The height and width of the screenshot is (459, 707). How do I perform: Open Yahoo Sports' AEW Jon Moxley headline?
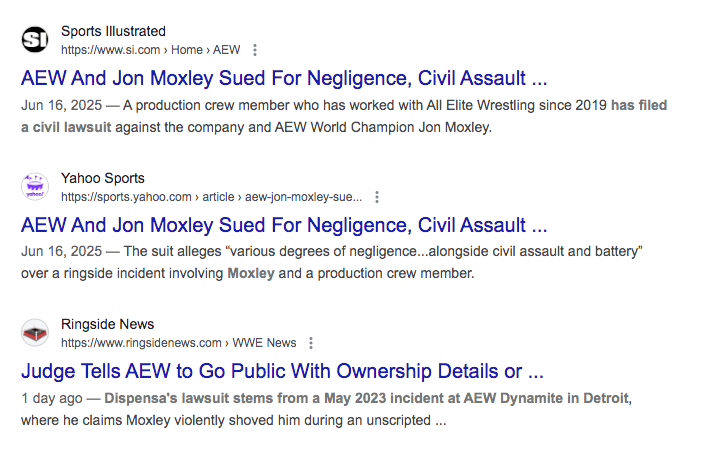point(284,225)
